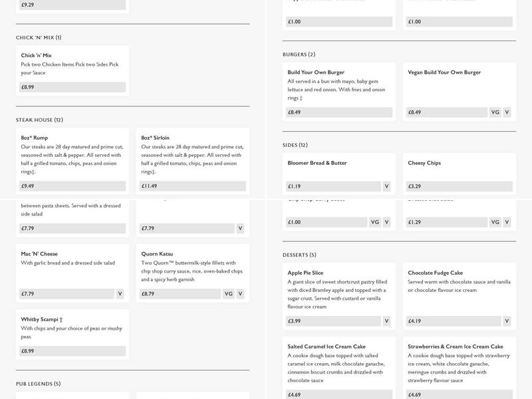Expand the Steak House (12) section heading
The height and width of the screenshot is (399, 532).
click(39, 120)
